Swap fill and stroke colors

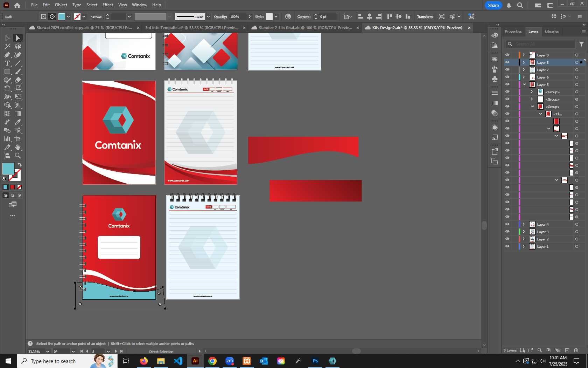[x=20, y=164]
